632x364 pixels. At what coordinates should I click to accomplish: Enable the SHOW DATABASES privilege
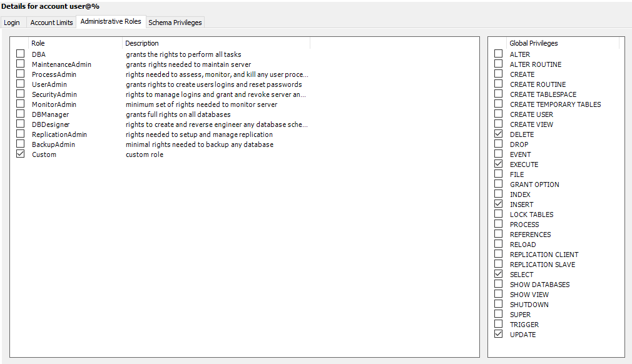coord(499,284)
